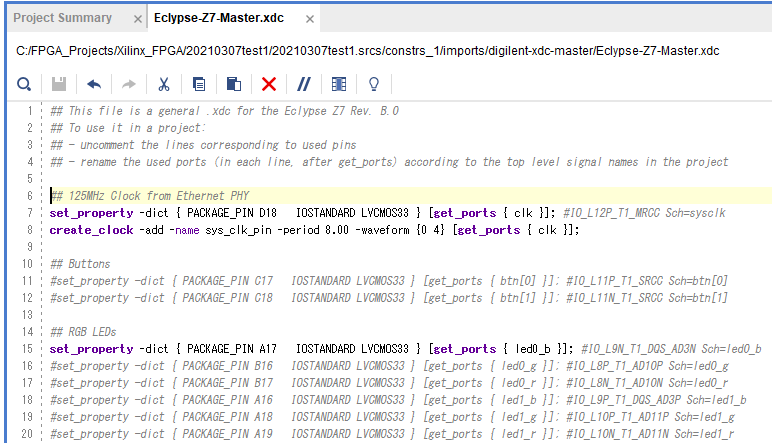Click line number 7 in the gutter
Screen dimensions: 772x443
(x=30, y=213)
